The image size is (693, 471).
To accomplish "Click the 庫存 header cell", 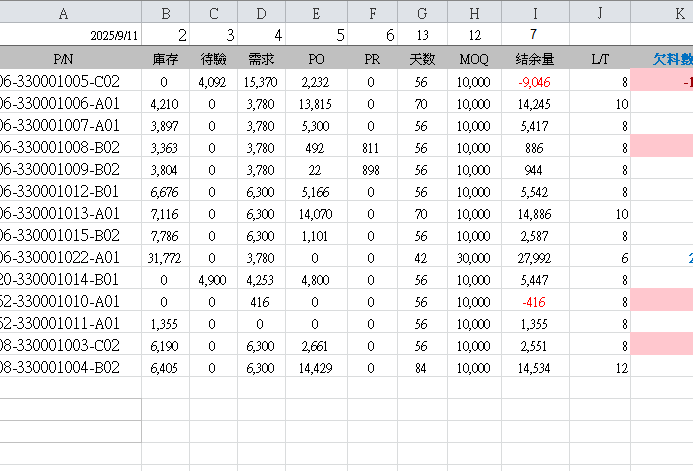I will [x=164, y=58].
